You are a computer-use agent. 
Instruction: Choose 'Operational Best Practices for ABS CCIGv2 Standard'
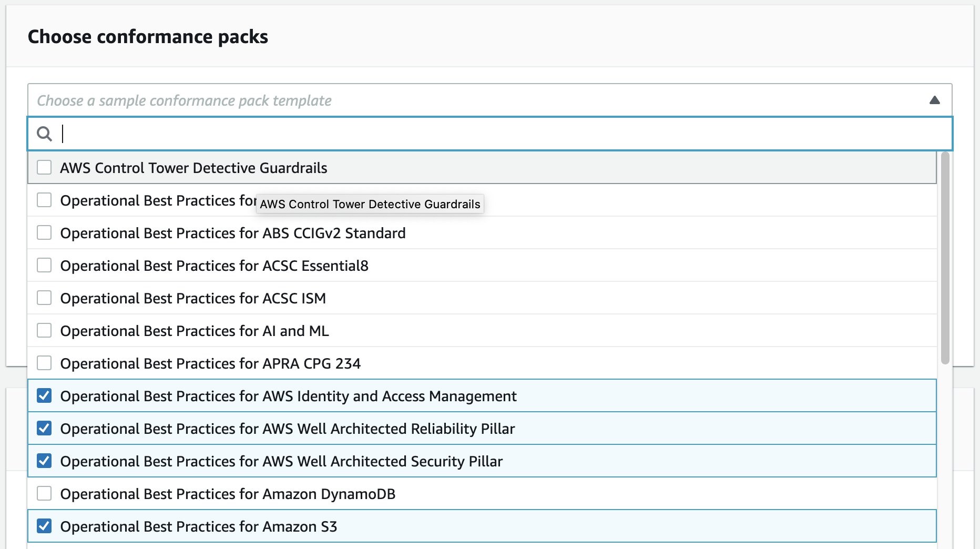pyautogui.click(x=233, y=233)
